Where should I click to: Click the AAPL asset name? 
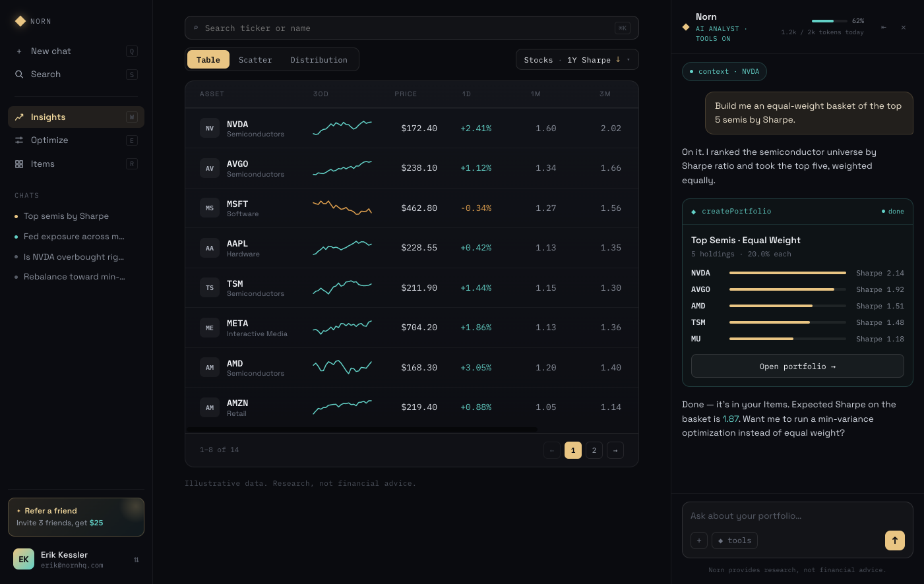click(x=237, y=244)
